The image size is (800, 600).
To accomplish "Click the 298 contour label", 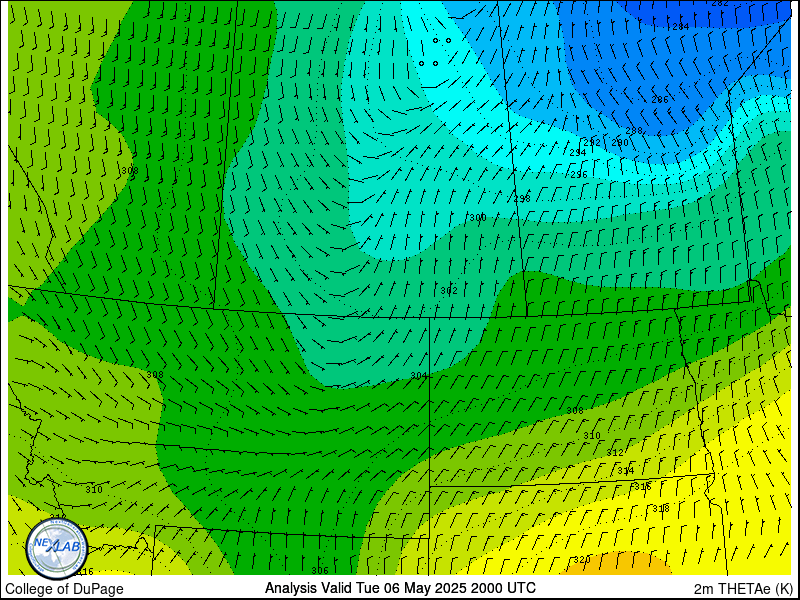I will (x=522, y=198).
